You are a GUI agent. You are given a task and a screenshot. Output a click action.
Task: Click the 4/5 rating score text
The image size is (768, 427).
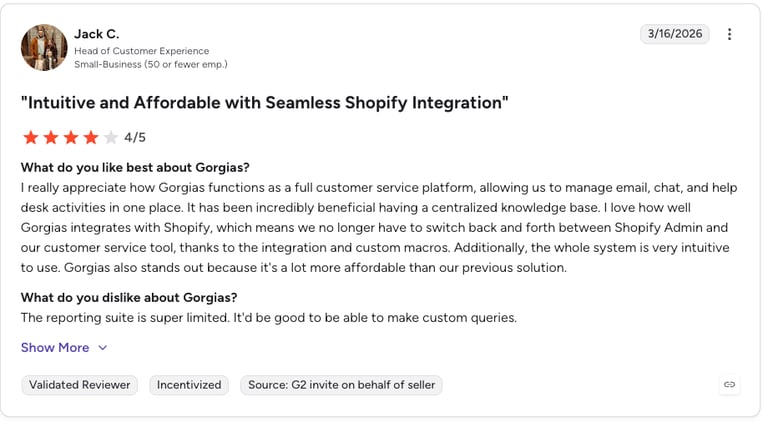point(135,138)
